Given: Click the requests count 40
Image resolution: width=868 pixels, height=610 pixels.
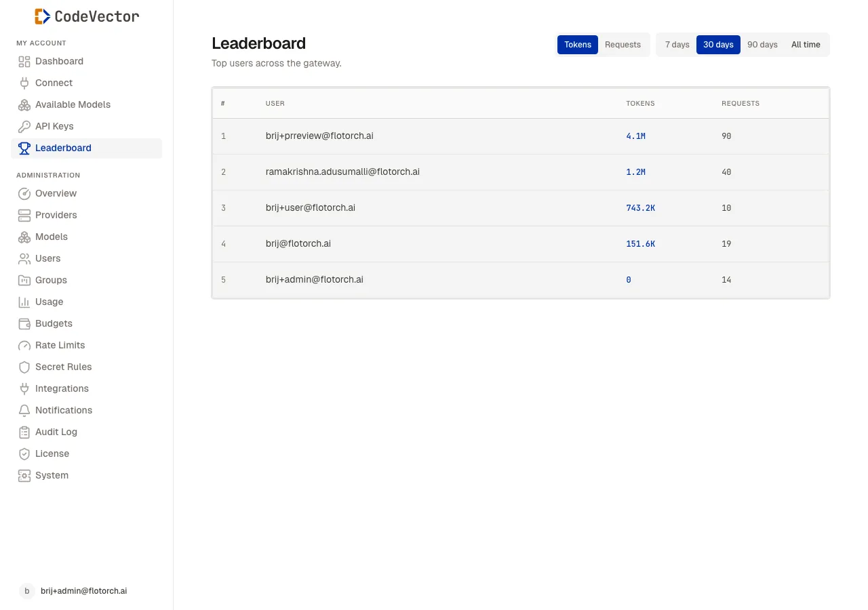Looking at the screenshot, I should tap(726, 172).
